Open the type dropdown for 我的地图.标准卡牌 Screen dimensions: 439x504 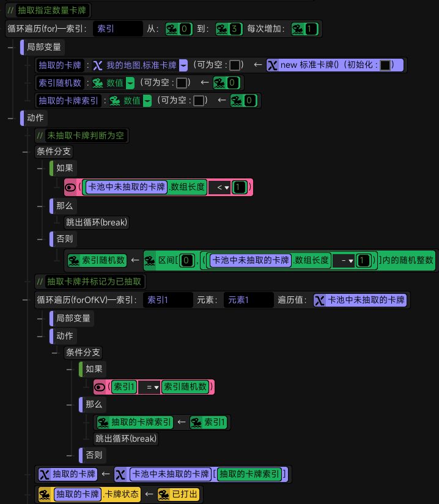pos(183,65)
